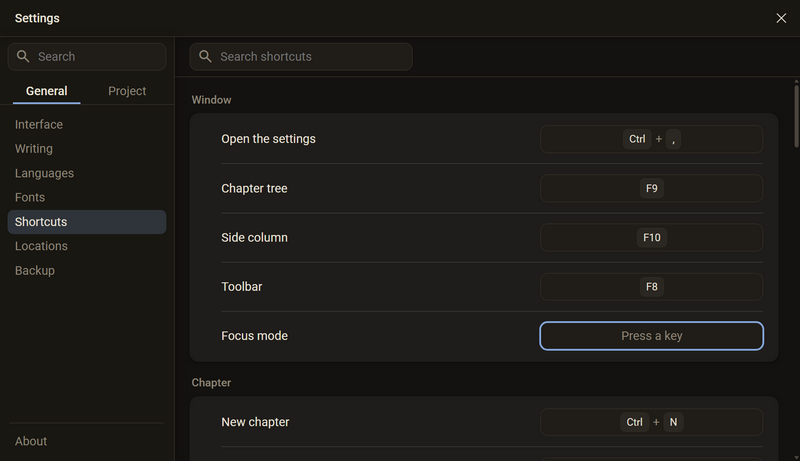The image size is (800, 461).
Task: Close the Settings dialog
Action: 781,18
